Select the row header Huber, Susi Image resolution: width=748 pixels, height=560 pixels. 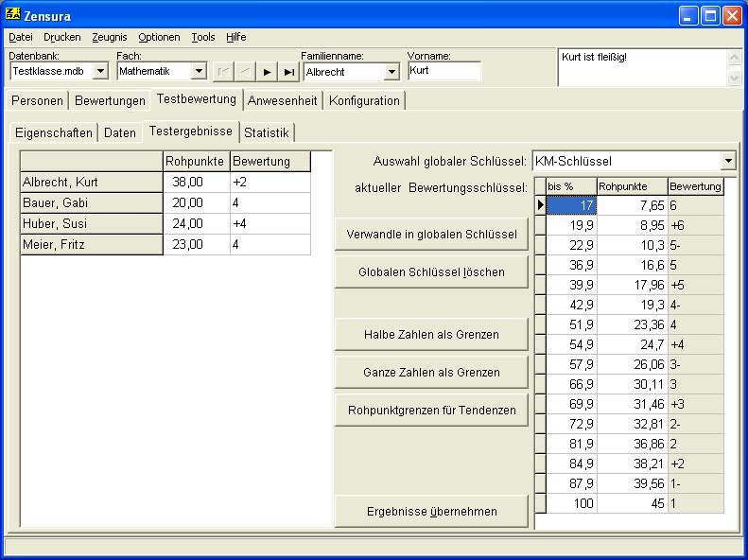coord(92,223)
